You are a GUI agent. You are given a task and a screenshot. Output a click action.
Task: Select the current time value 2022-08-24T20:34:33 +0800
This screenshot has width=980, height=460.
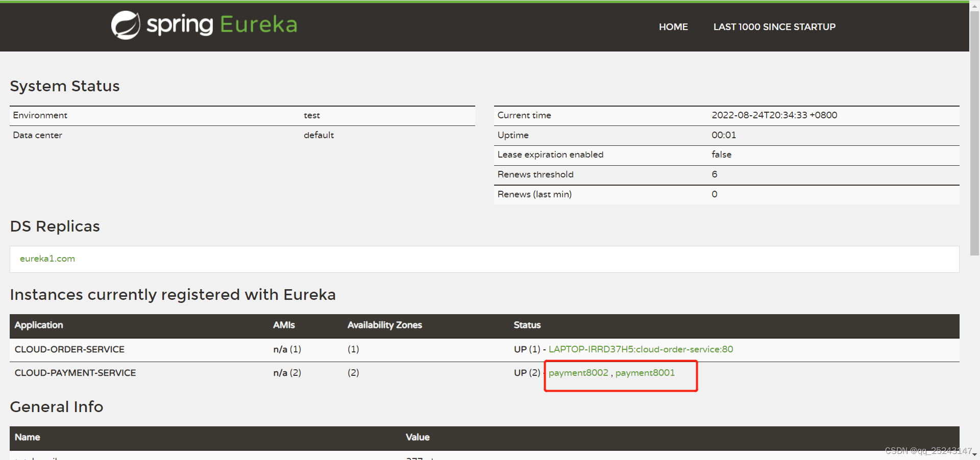(x=774, y=115)
